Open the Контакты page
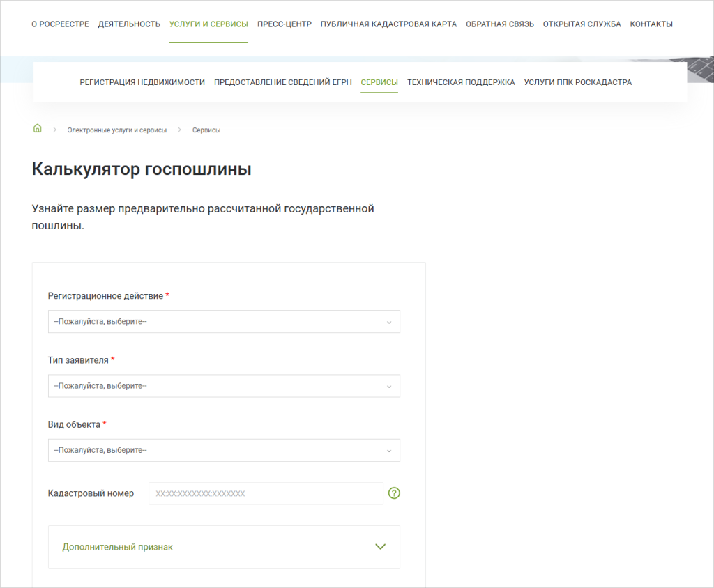Viewport: 714px width, 588px height. click(x=651, y=24)
